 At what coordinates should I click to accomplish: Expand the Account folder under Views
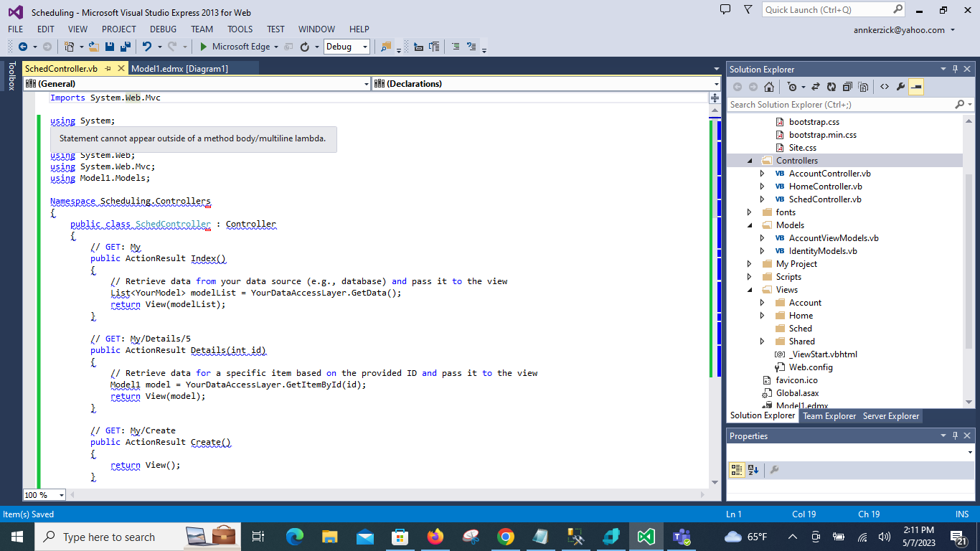click(762, 302)
